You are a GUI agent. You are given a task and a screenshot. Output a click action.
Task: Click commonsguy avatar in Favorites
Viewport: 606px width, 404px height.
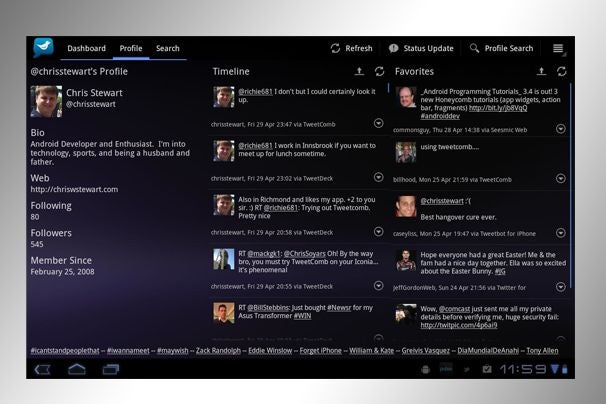(x=406, y=97)
